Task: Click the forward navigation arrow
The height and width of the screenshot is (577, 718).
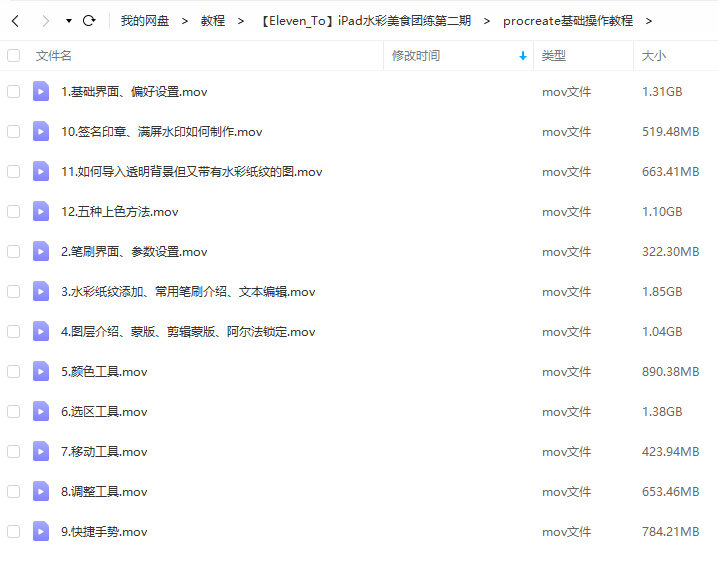Action: click(x=45, y=20)
